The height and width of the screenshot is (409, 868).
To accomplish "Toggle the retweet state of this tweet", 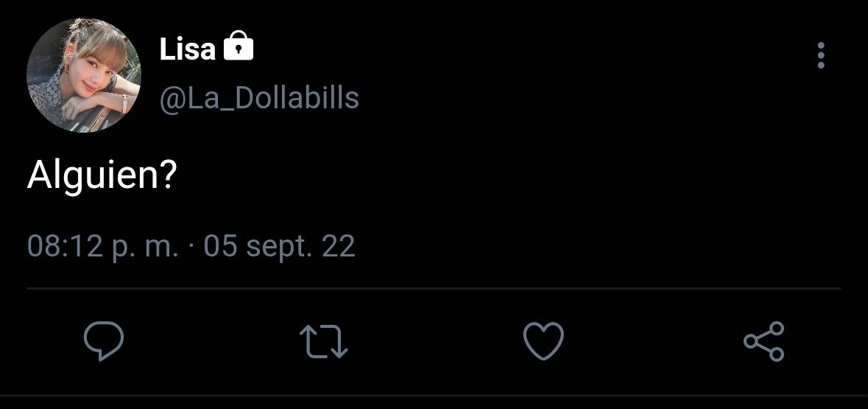I will point(324,340).
